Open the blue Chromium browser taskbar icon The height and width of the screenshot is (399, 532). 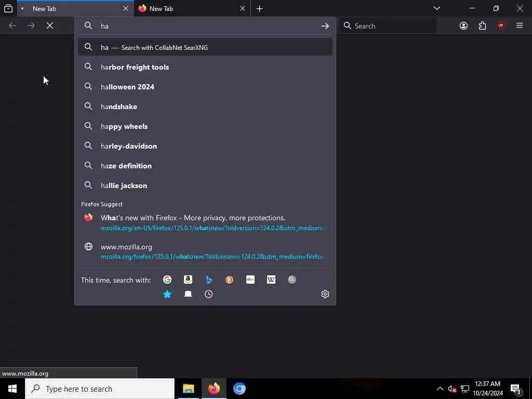pos(239,389)
